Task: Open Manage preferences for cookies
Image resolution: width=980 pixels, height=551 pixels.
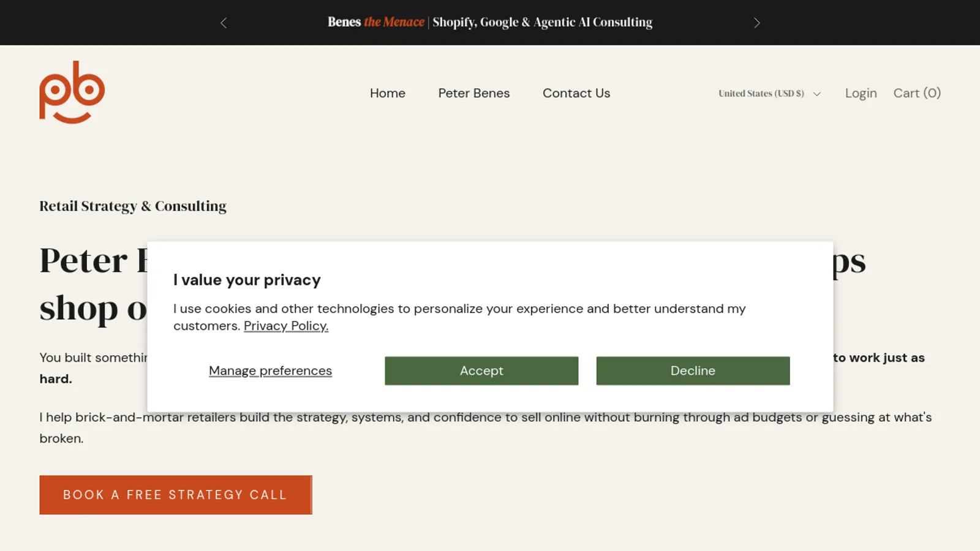Action: pyautogui.click(x=270, y=370)
